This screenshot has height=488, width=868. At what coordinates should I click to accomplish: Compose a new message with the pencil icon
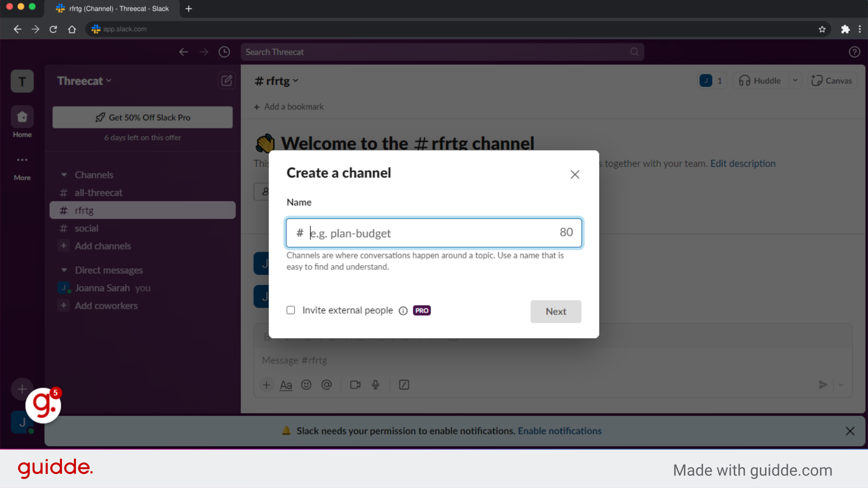[x=226, y=80]
